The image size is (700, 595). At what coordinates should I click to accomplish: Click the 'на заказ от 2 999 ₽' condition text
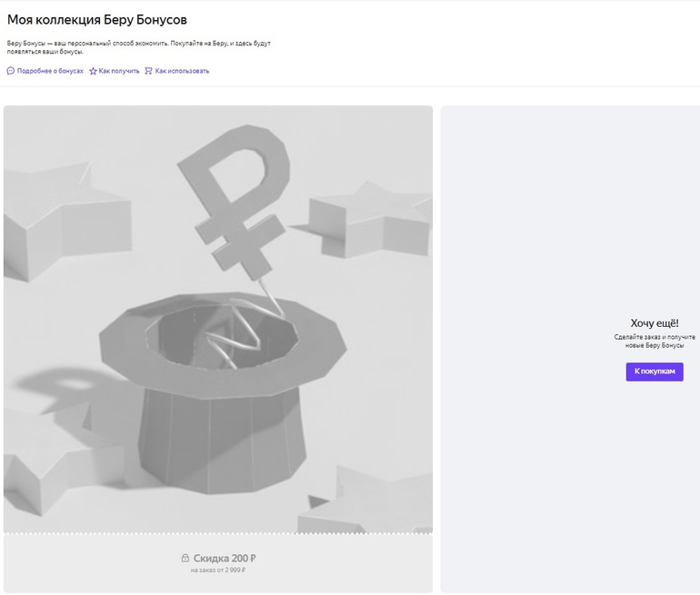(x=218, y=570)
